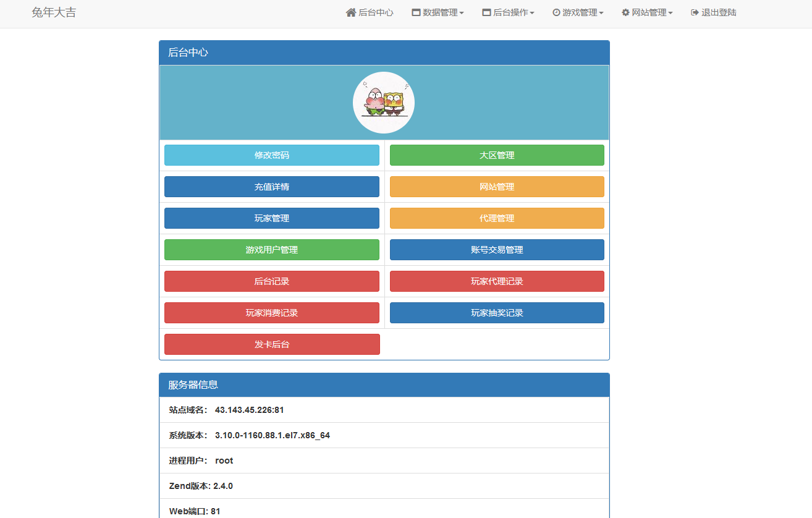Screen dimensions: 812x518
Task: Open 账号交易管理
Action: (x=497, y=250)
